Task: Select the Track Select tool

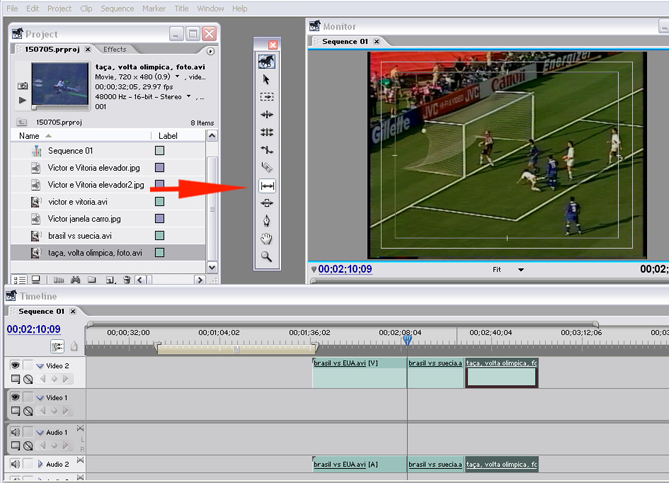Action: [x=267, y=97]
